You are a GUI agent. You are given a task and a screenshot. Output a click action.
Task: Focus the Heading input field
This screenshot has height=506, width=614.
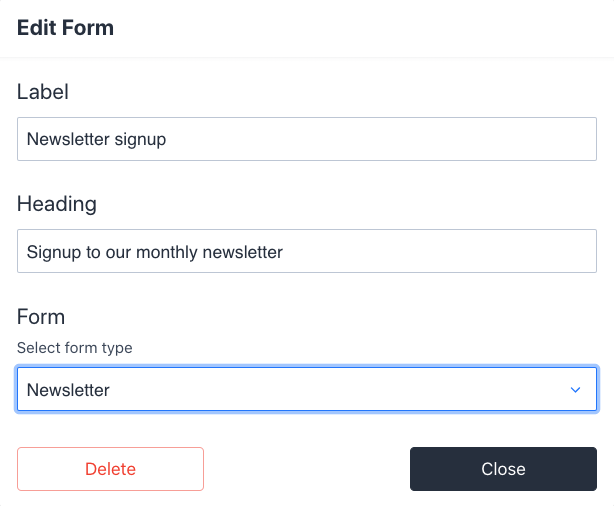(x=306, y=252)
